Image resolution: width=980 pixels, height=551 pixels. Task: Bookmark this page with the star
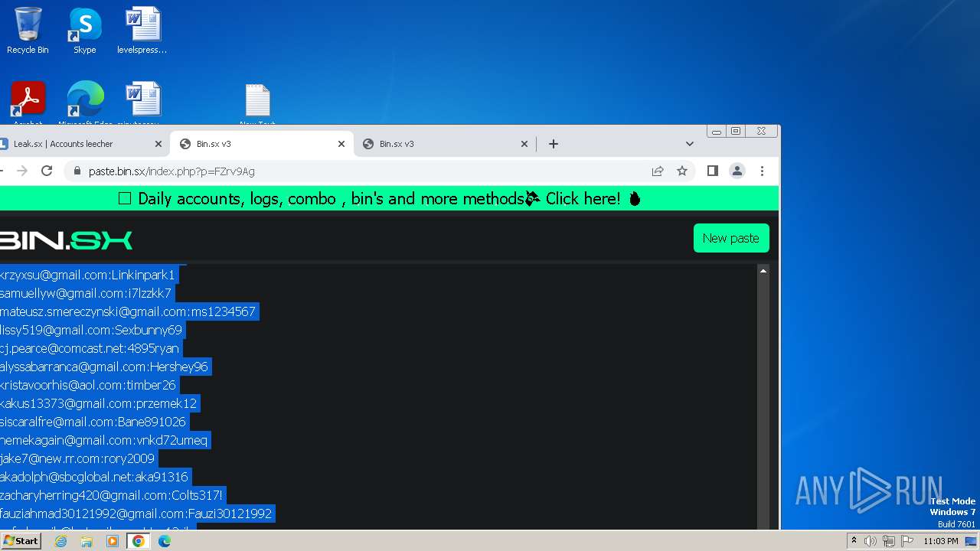(x=682, y=171)
